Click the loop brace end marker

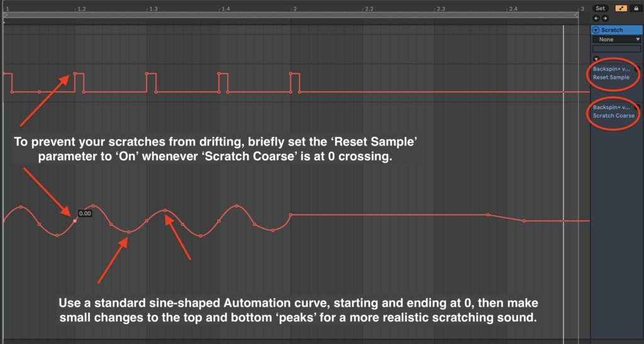(577, 14)
